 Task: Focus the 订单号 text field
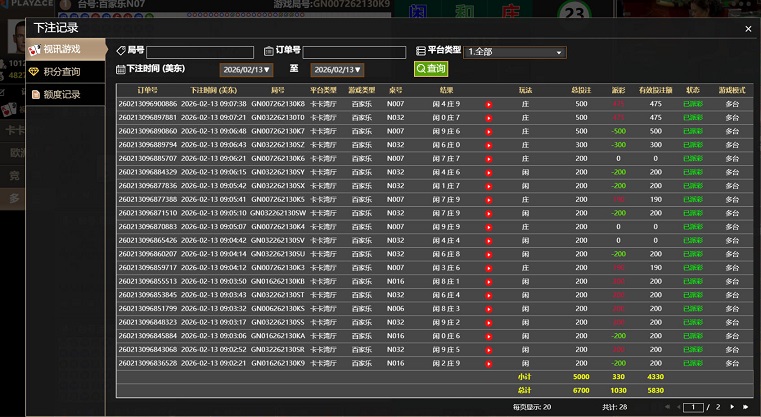[354, 52]
